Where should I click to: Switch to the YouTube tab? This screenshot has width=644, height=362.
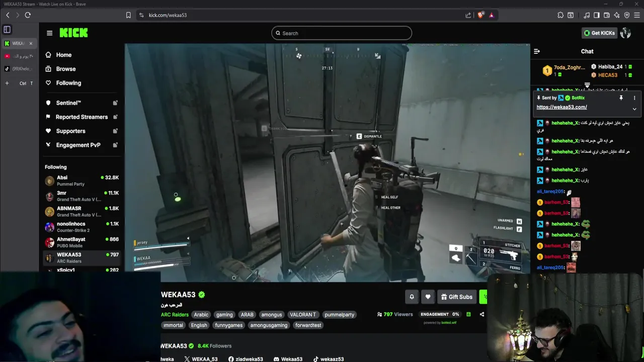[x=19, y=56]
